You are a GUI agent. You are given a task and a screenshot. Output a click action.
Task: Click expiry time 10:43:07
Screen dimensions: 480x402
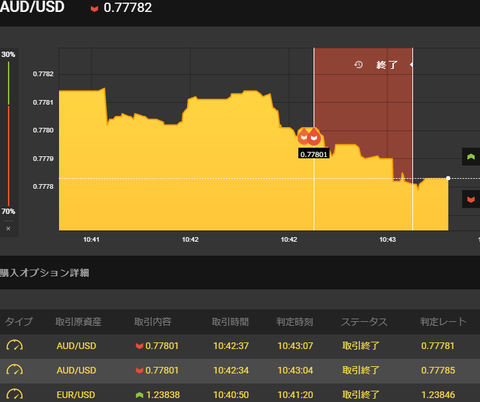coord(295,346)
